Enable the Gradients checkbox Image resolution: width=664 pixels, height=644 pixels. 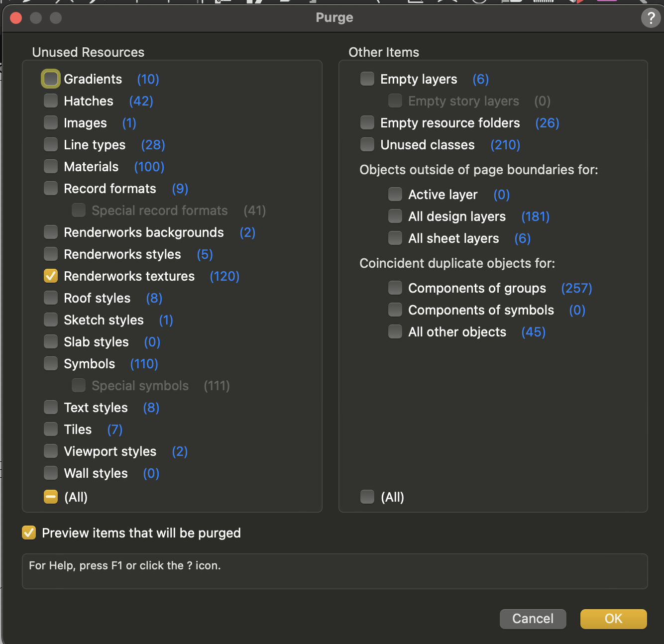tap(51, 79)
